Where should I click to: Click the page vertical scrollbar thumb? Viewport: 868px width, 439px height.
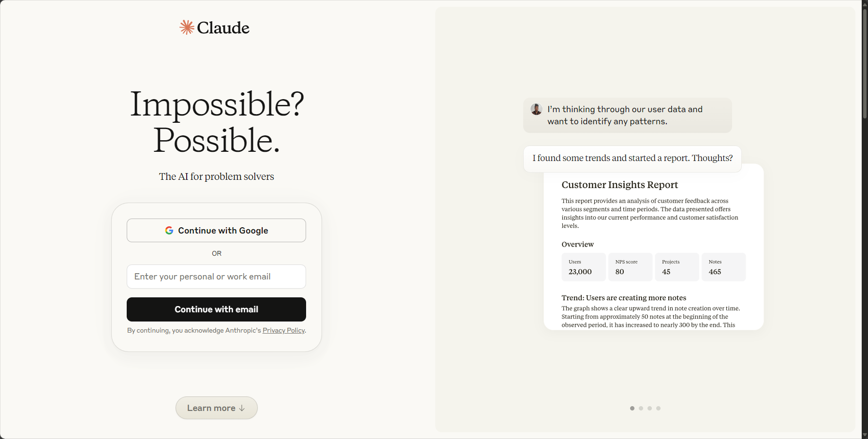pyautogui.click(x=865, y=63)
